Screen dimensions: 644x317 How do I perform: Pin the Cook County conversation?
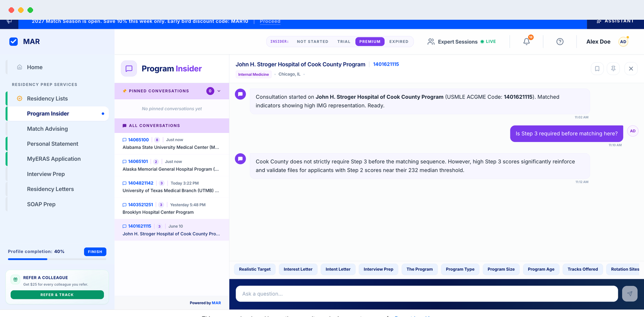(x=613, y=69)
